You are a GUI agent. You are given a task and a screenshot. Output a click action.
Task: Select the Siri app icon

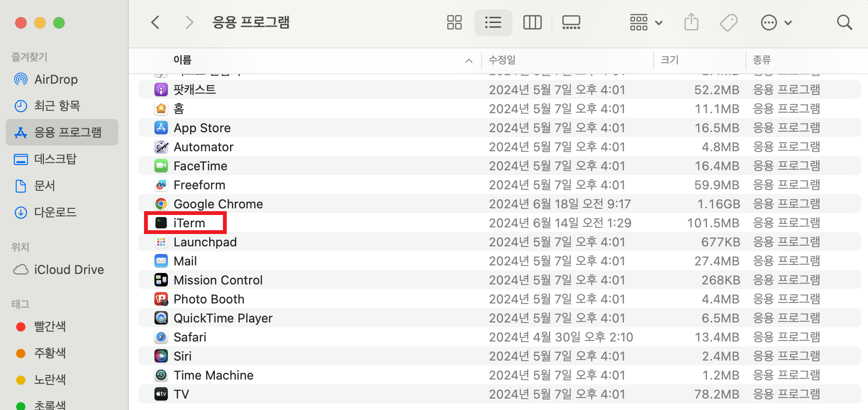pyautogui.click(x=161, y=356)
